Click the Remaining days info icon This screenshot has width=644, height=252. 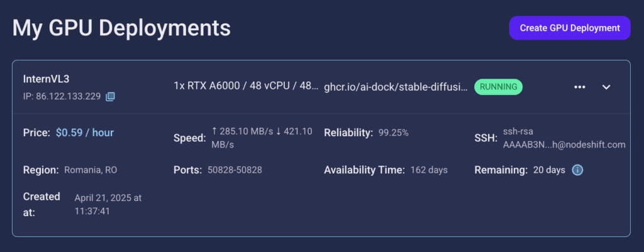coord(577,169)
